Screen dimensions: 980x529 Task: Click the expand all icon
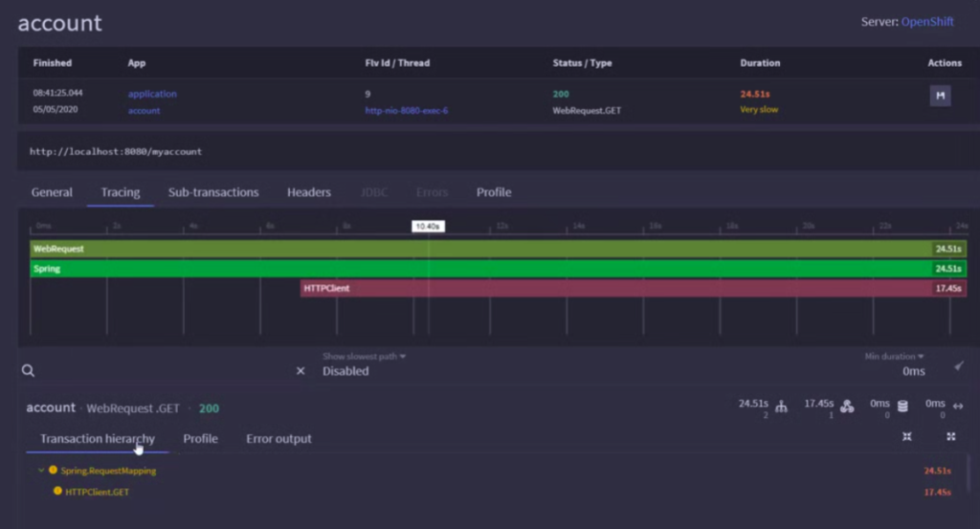pos(950,436)
